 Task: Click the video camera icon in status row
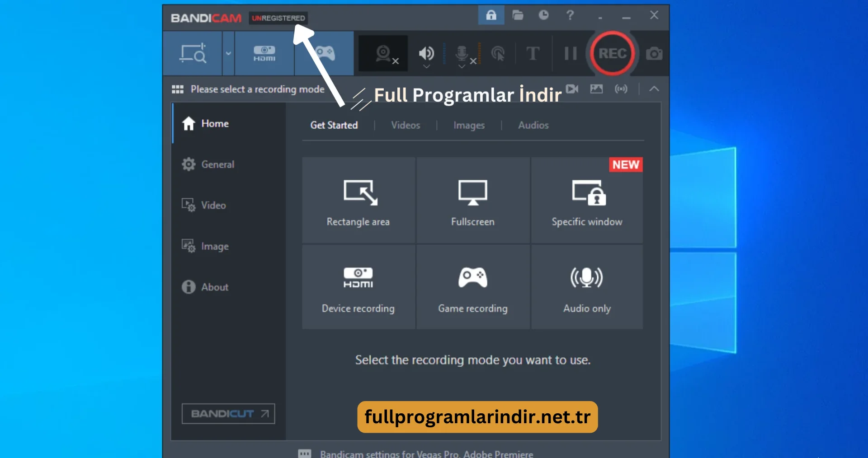572,89
